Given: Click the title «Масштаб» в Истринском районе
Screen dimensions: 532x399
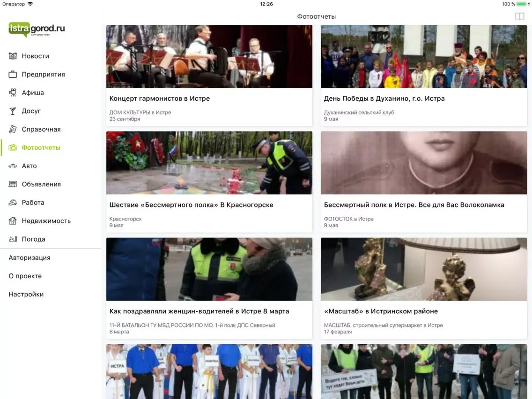Looking at the screenshot, I should tap(381, 311).
